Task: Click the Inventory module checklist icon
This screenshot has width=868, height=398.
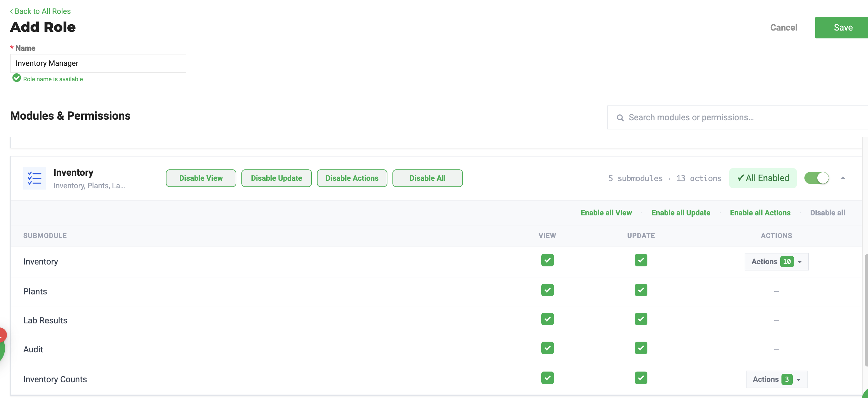Action: (x=34, y=178)
